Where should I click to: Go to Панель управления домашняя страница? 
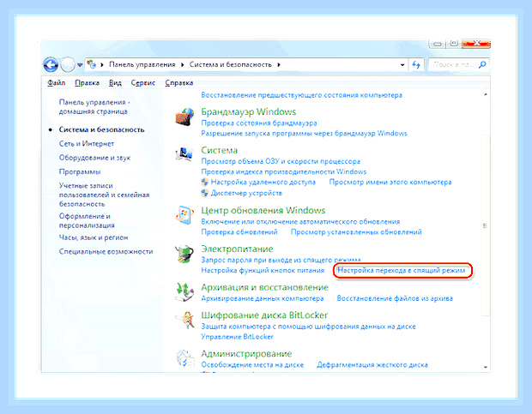(x=94, y=107)
